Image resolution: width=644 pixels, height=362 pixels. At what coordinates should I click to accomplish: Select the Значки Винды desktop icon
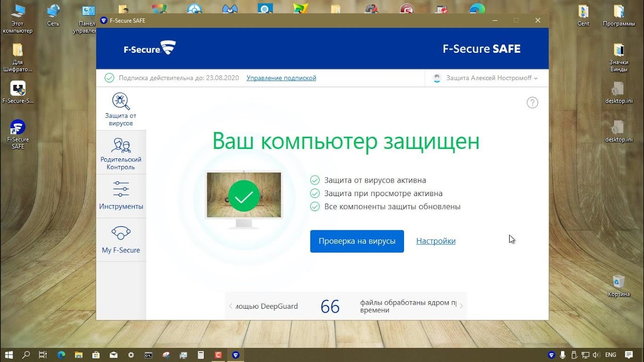tap(619, 57)
